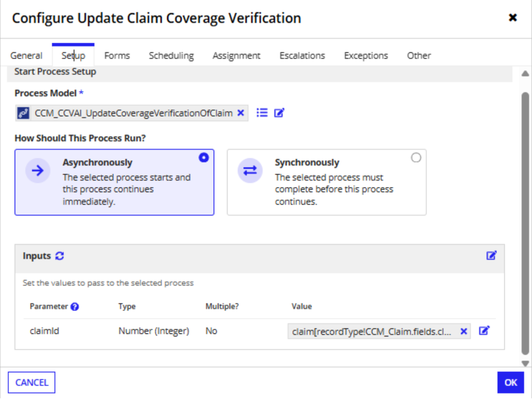
Task: Click the CANCEL button
Action: click(x=32, y=382)
